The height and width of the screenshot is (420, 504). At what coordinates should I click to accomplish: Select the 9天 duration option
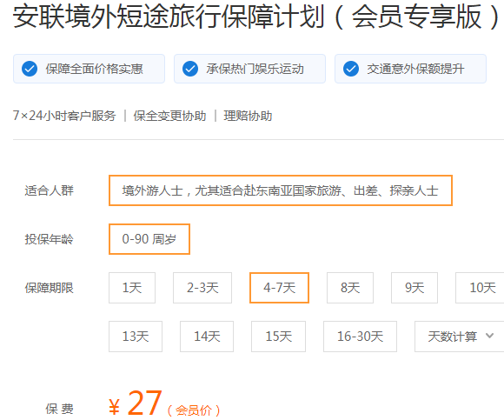(x=414, y=288)
